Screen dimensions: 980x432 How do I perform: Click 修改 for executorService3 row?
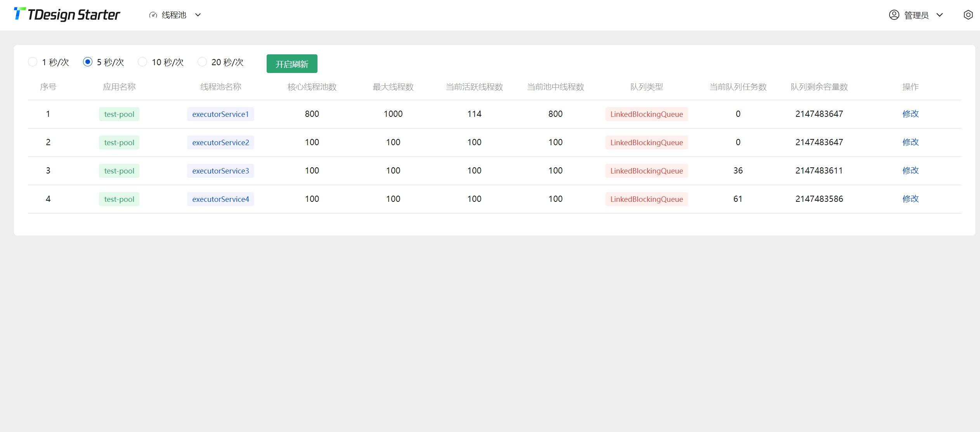point(910,170)
